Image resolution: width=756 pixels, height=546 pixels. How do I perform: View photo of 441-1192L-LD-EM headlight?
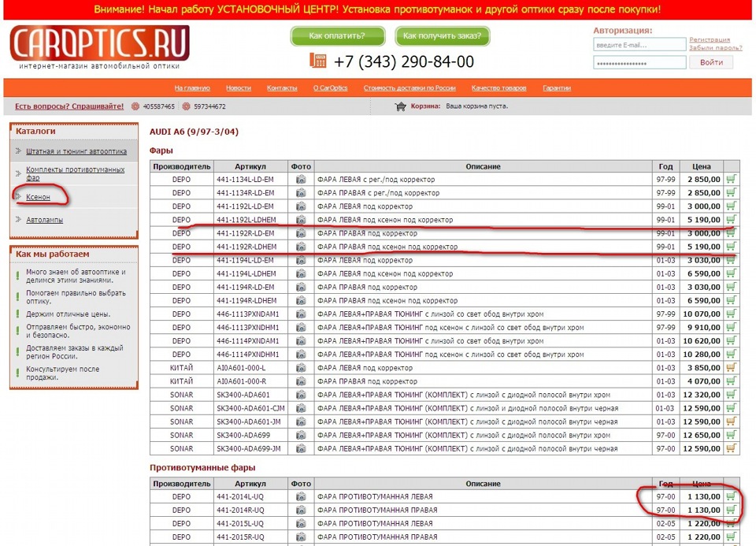pos(301,206)
